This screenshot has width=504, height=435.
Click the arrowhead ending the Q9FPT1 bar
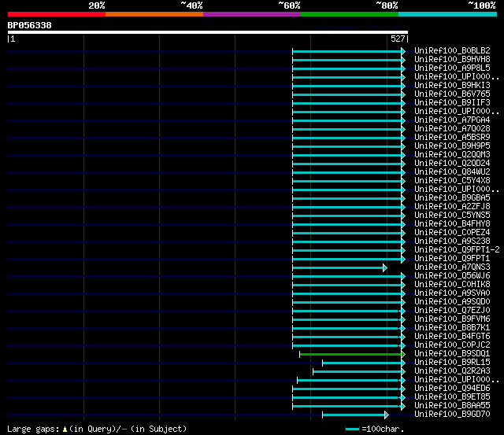coord(403,259)
